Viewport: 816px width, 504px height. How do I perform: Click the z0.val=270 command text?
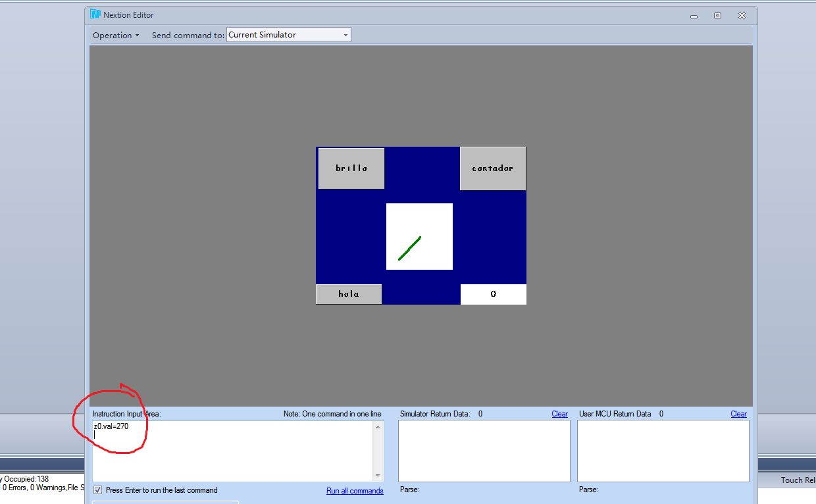point(111,426)
